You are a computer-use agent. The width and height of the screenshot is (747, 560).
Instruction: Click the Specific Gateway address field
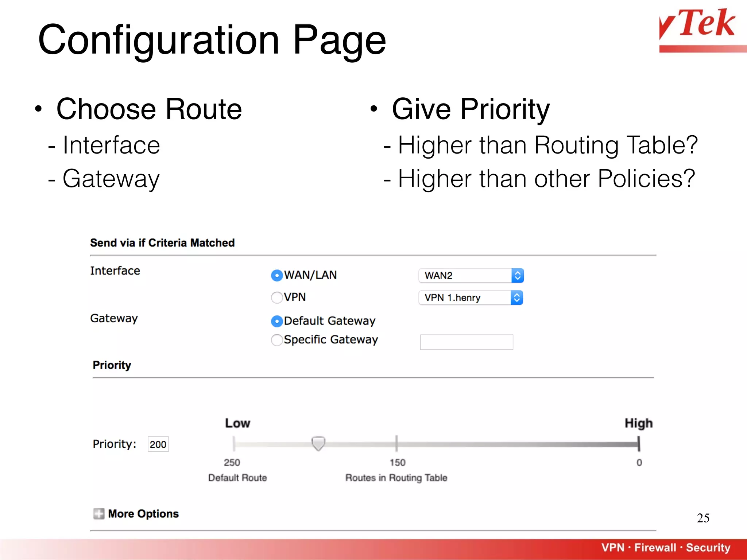[x=467, y=342]
